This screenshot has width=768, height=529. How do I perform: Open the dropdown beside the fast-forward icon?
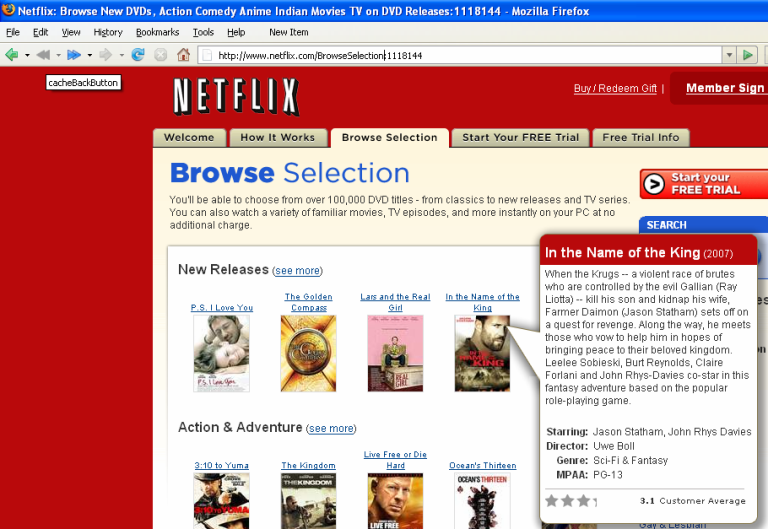click(90, 55)
